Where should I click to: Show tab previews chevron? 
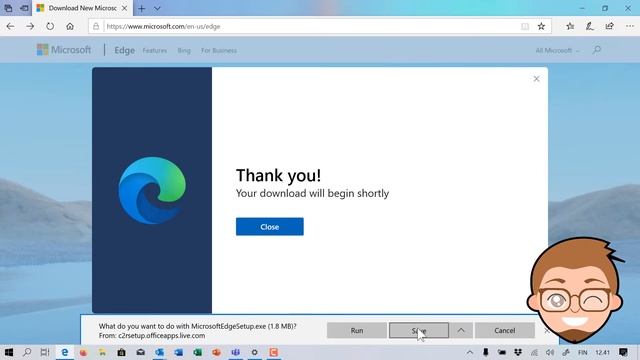[x=157, y=8]
